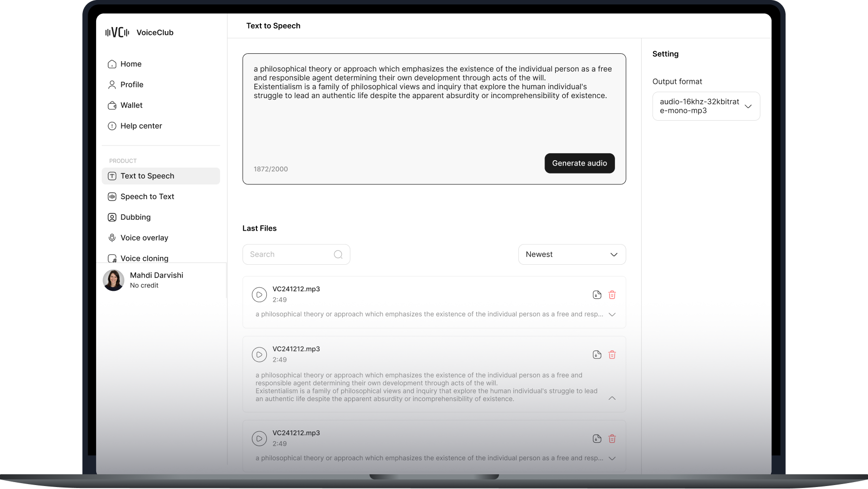The image size is (868, 489).
Task: Download the second VC241212.mp3 file
Action: tap(597, 355)
